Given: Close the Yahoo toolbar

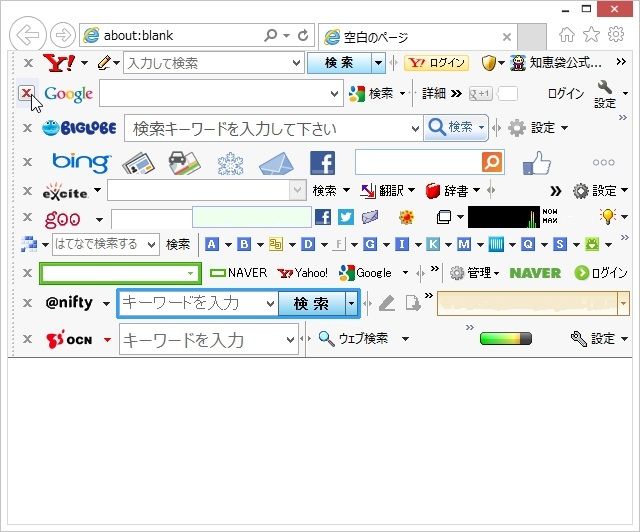Looking at the screenshot, I should [x=28, y=63].
